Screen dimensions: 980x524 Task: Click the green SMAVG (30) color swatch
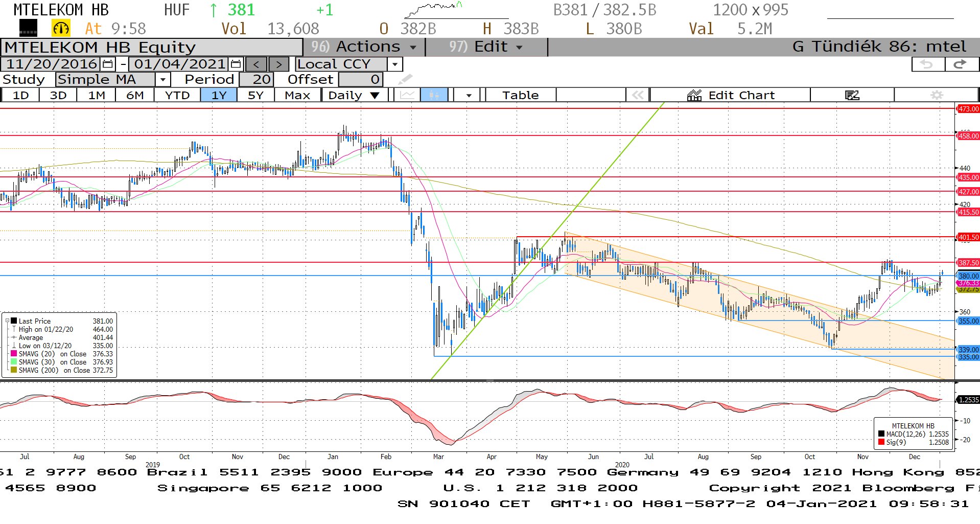[14, 362]
